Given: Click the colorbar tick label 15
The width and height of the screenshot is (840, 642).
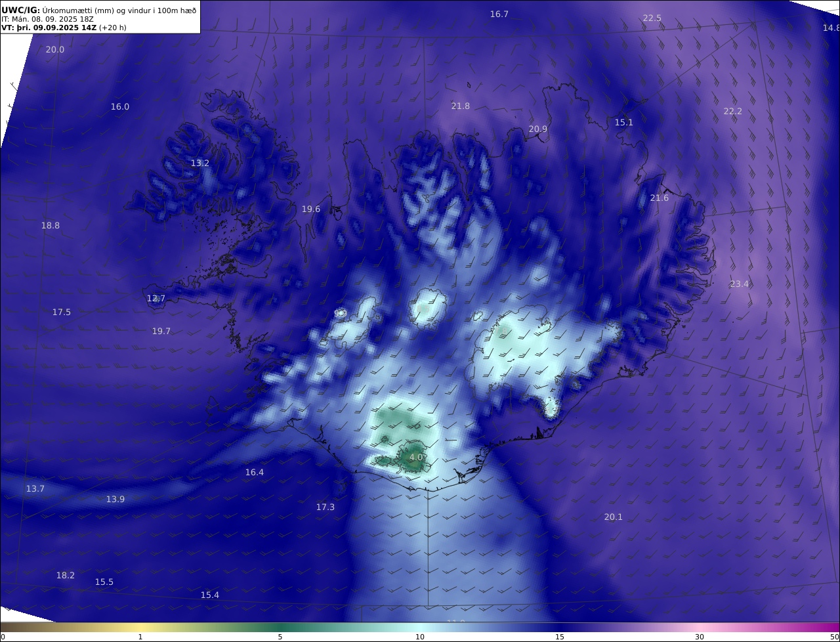Looking at the screenshot, I should 560,637.
